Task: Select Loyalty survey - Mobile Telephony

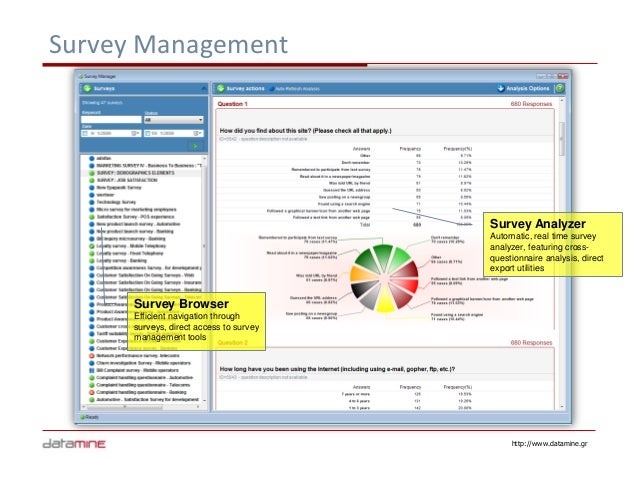Action: coord(131,246)
